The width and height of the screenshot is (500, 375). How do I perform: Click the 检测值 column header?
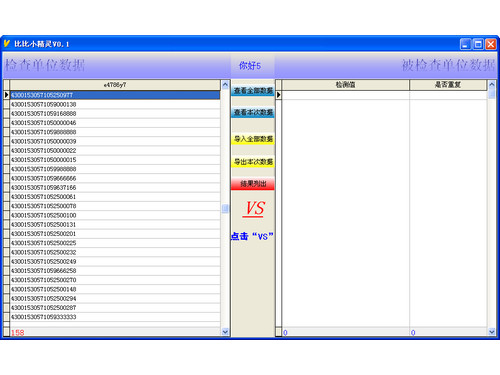(x=346, y=85)
